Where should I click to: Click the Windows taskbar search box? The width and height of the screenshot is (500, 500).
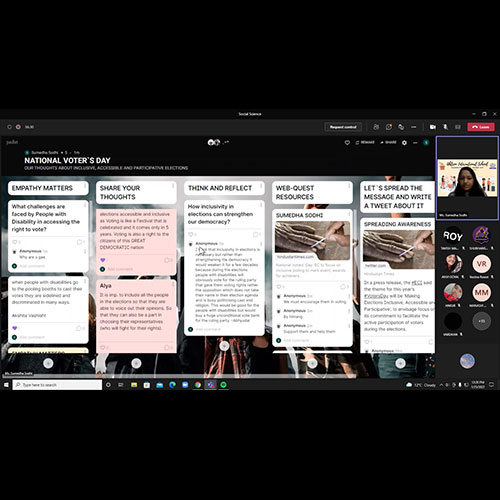57,385
